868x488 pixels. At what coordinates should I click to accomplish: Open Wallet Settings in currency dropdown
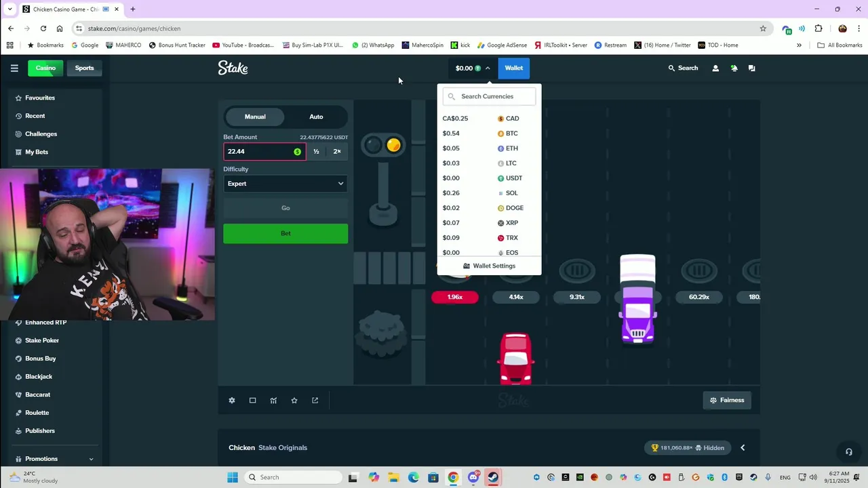click(x=489, y=266)
